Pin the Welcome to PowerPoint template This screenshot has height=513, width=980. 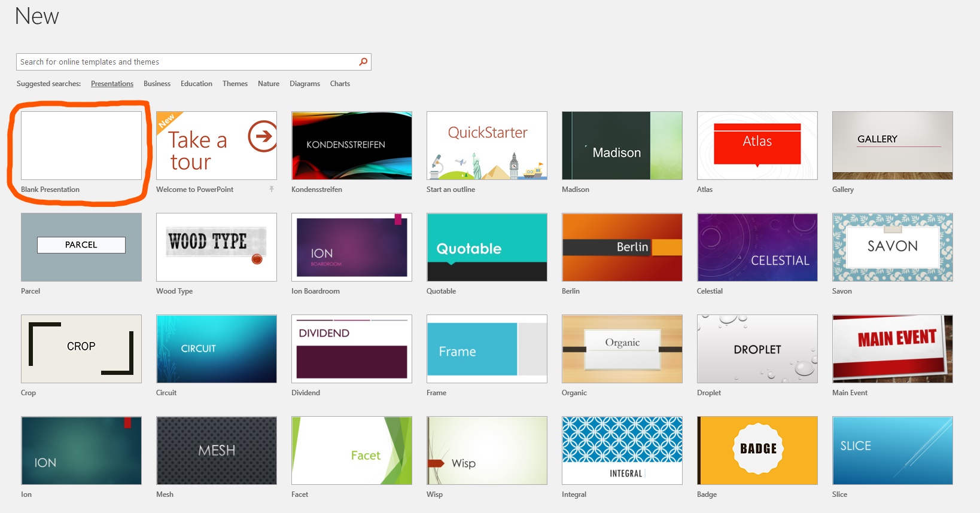click(272, 189)
